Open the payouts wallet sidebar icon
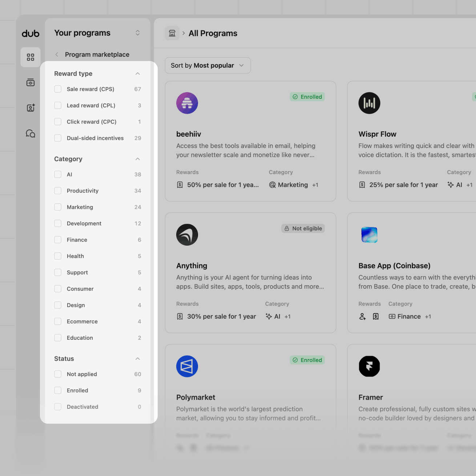 pyautogui.click(x=31, y=82)
